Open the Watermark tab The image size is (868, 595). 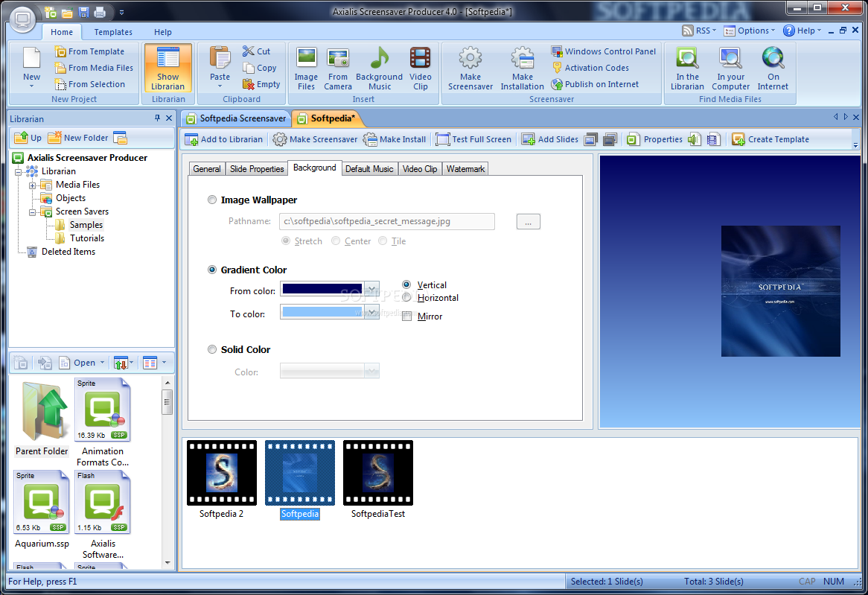465,169
